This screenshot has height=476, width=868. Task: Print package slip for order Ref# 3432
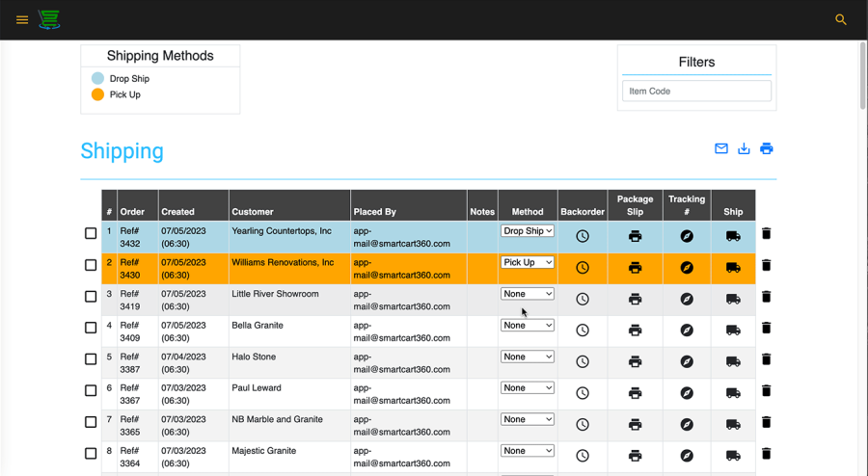(x=635, y=236)
